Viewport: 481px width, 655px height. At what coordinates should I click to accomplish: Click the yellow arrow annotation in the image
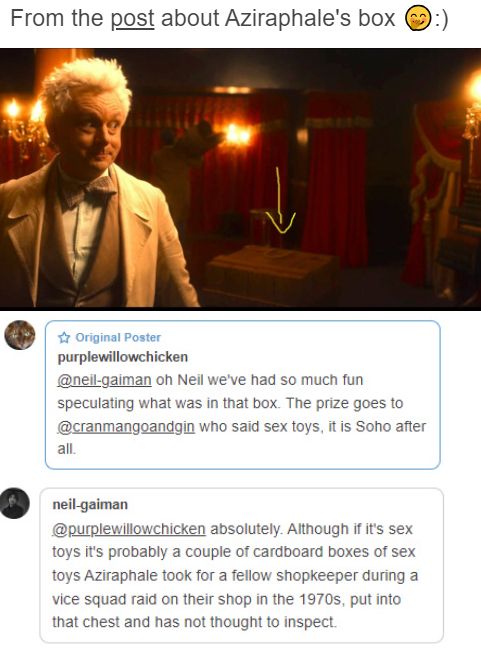281,201
